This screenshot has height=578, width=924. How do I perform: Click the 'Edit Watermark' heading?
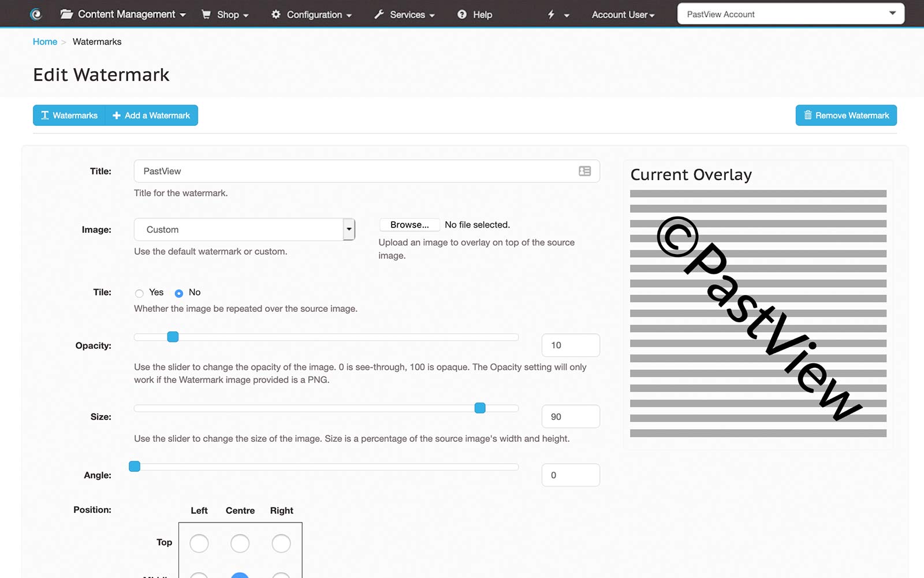pyautogui.click(x=101, y=74)
